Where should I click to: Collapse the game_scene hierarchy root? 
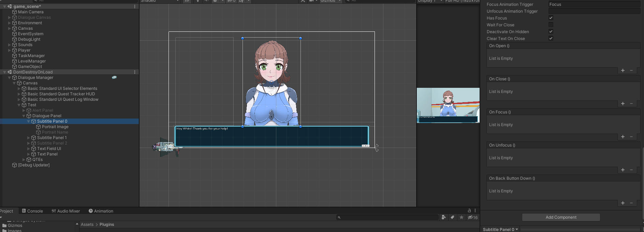(4, 6)
